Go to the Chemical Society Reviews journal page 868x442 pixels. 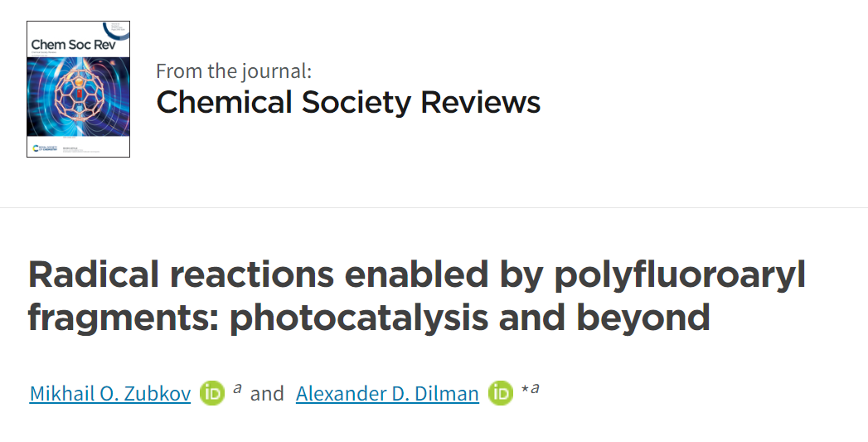pos(348,103)
